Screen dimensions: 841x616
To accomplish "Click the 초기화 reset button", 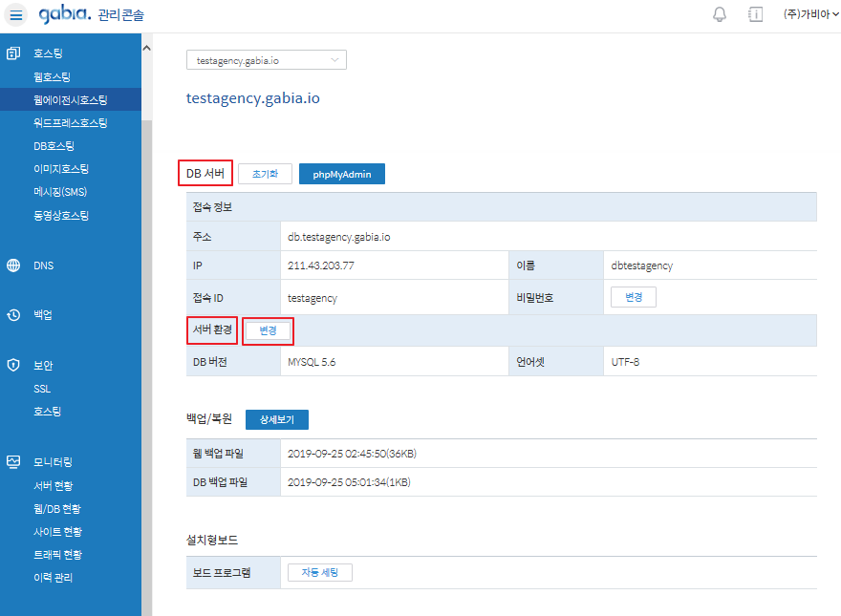I will coord(265,174).
